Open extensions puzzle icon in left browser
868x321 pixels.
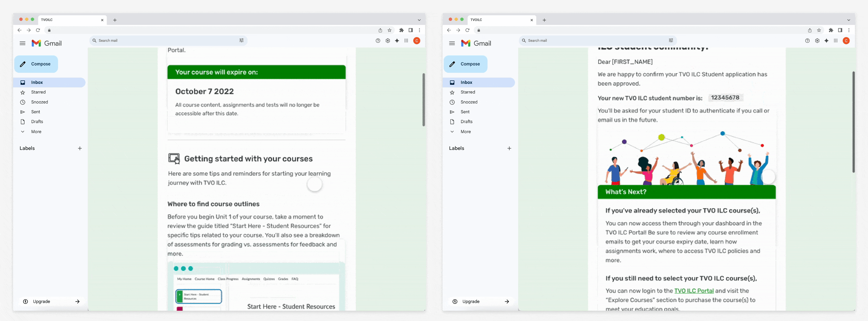point(401,30)
